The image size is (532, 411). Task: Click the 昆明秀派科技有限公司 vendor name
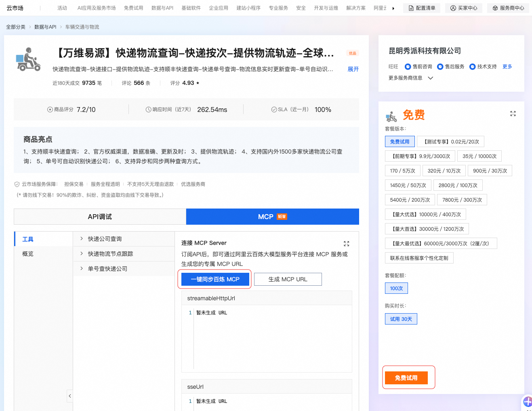point(425,51)
